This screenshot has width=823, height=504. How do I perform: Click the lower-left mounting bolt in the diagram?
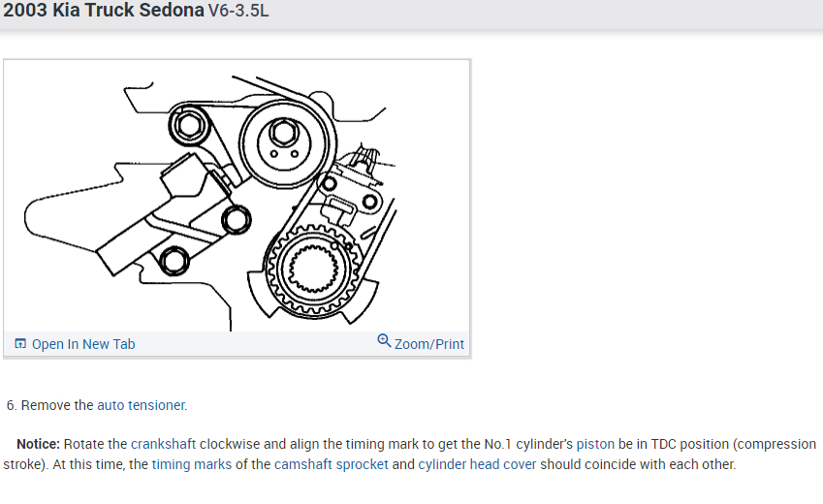tap(174, 261)
